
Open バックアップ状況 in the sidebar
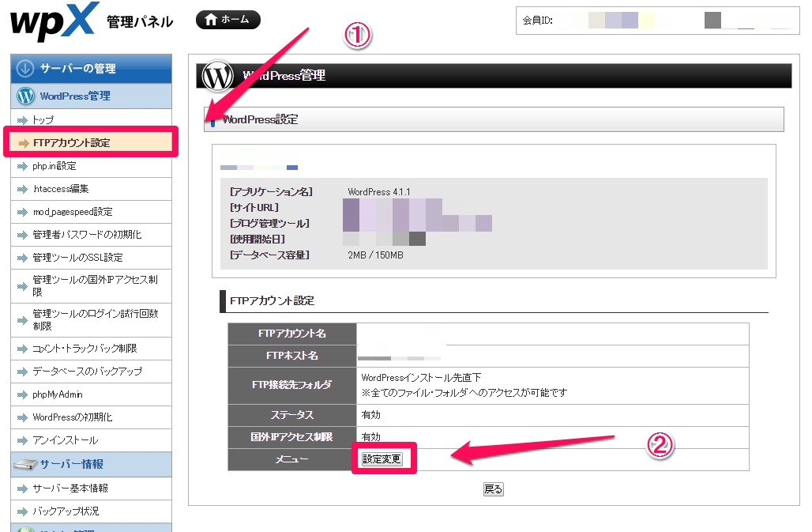(x=91, y=511)
